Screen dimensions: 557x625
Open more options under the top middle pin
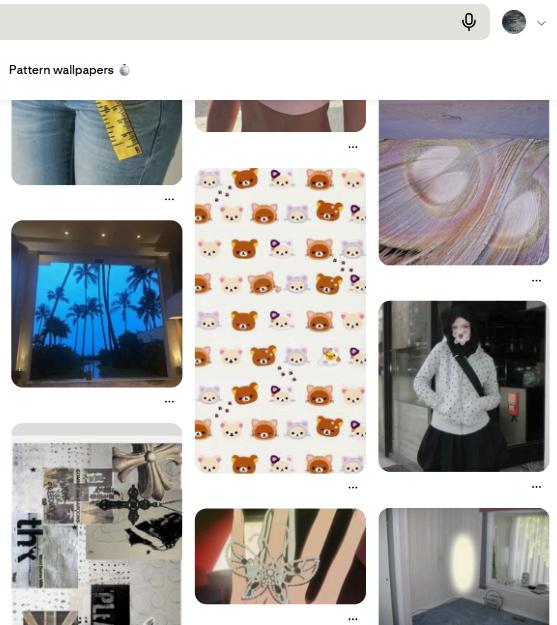(352, 147)
